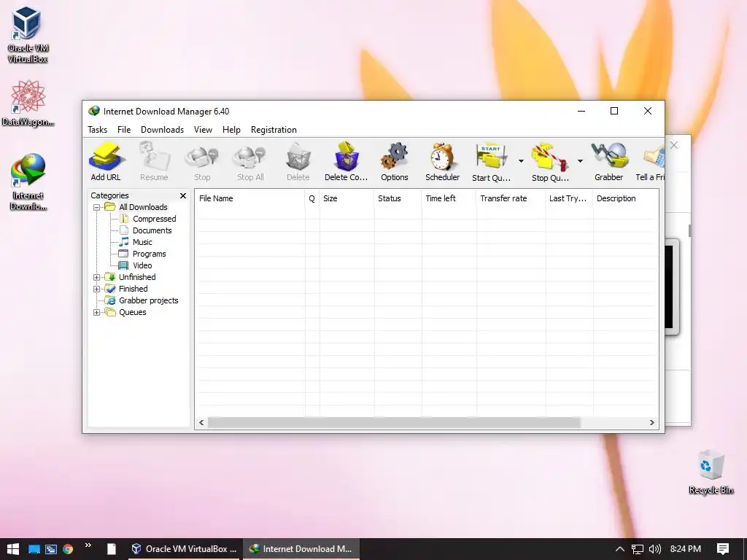Open the File menu
The width and height of the screenshot is (747, 560).
(x=124, y=130)
